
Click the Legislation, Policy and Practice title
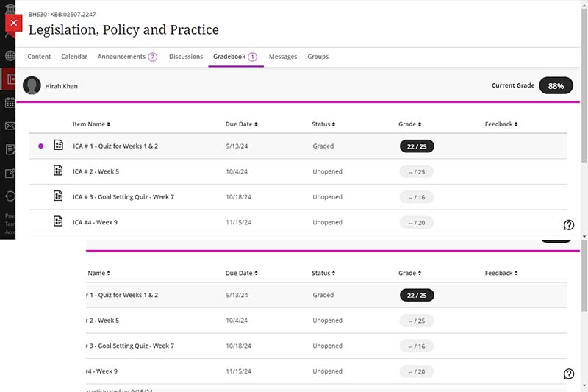pos(123,29)
